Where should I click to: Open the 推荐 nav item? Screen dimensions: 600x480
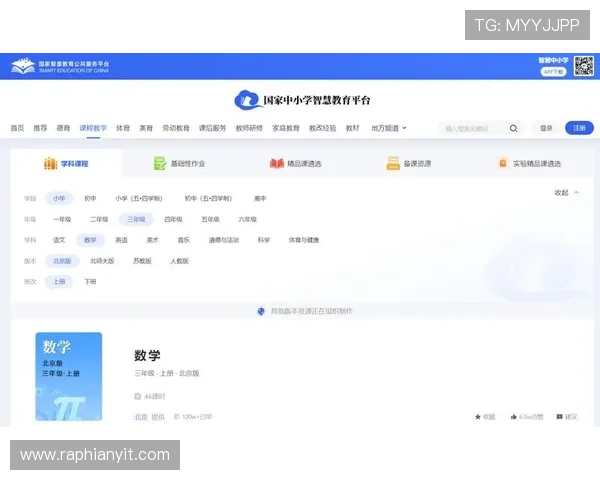click(x=40, y=128)
